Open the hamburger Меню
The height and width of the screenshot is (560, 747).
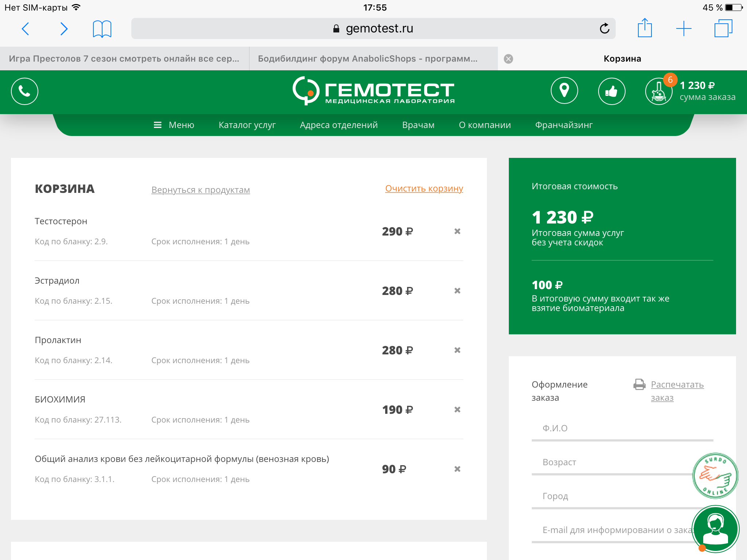click(174, 125)
